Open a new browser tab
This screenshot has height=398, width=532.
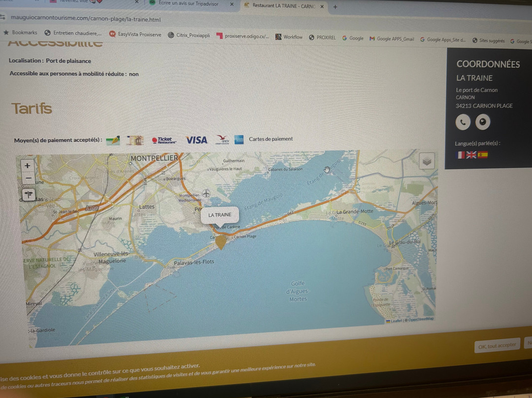click(335, 7)
